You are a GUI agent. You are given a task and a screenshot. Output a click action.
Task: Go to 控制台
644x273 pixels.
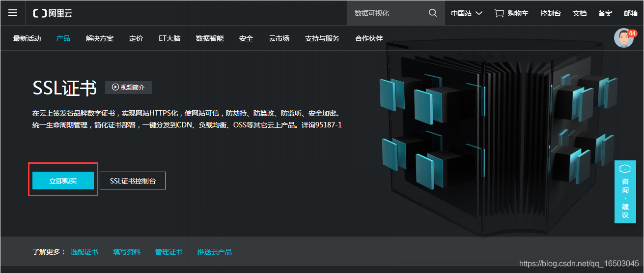(x=550, y=13)
